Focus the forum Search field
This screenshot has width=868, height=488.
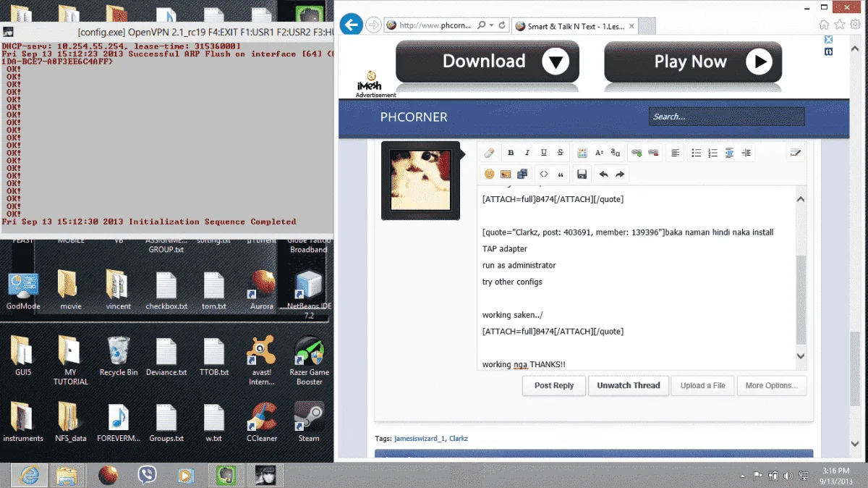(726, 117)
